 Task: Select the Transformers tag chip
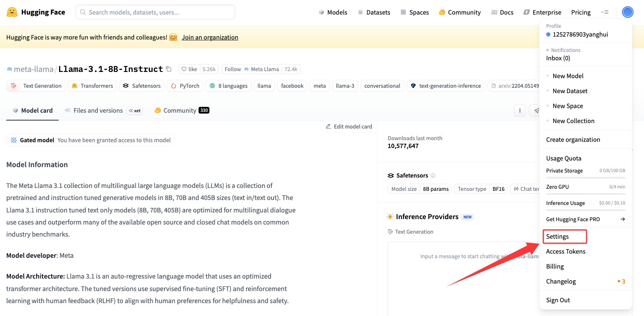tap(92, 86)
